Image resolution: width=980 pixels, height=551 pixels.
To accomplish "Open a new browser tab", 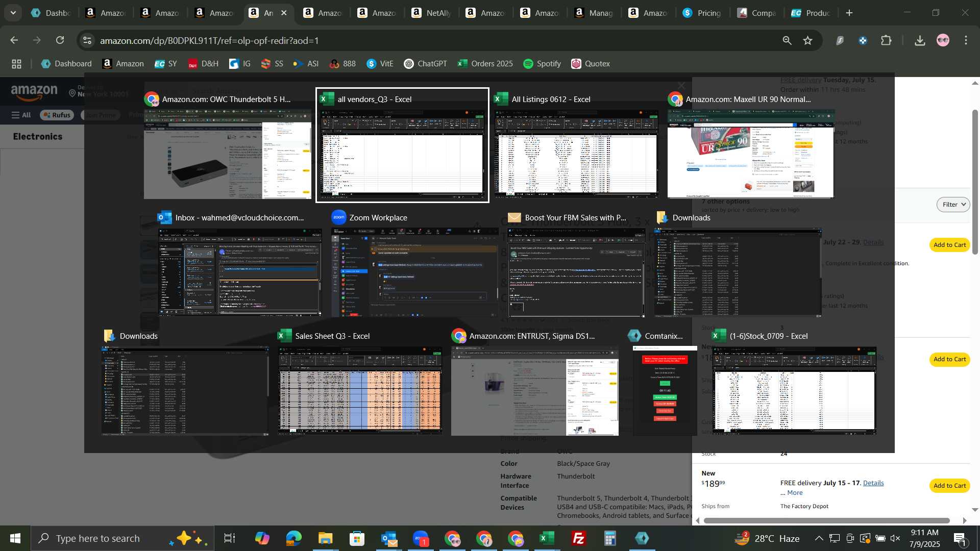I will pos(849,13).
